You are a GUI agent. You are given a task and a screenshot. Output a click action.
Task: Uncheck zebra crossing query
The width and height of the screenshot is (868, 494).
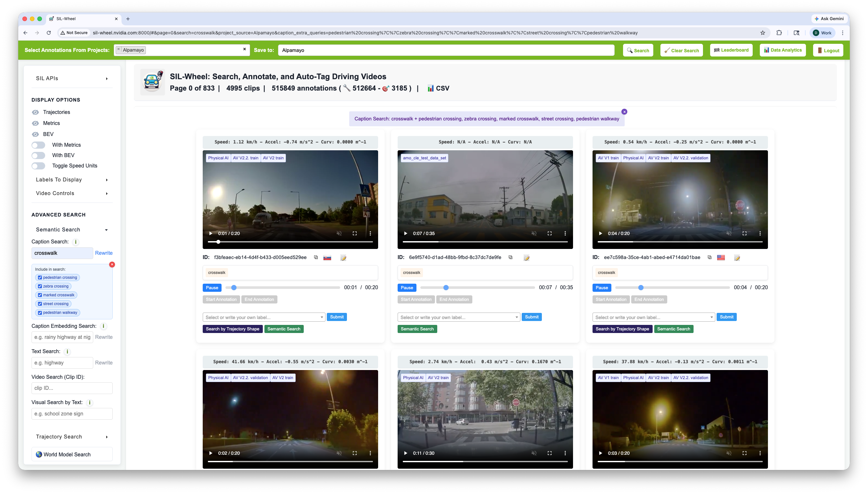40,286
